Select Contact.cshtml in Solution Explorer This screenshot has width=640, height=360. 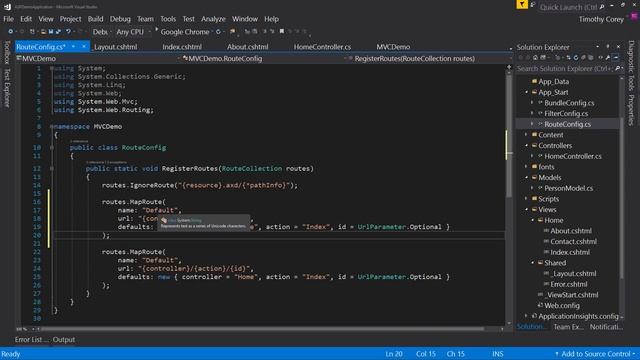[573, 242]
